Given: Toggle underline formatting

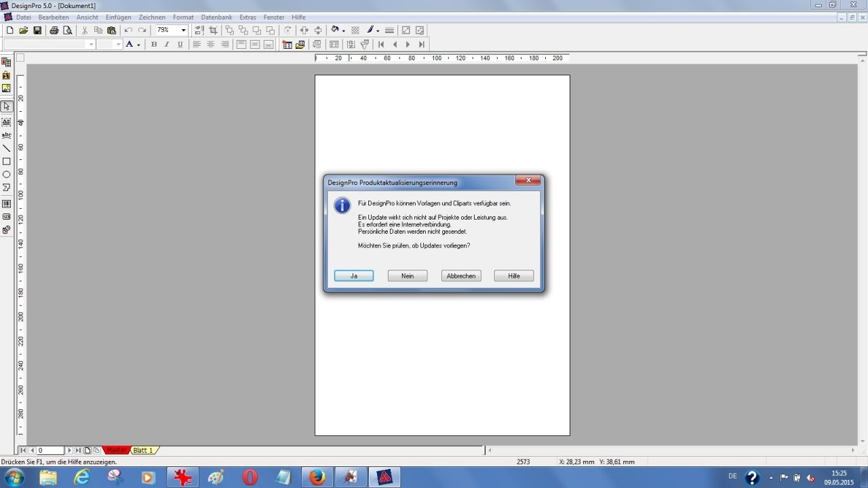Looking at the screenshot, I should [180, 45].
